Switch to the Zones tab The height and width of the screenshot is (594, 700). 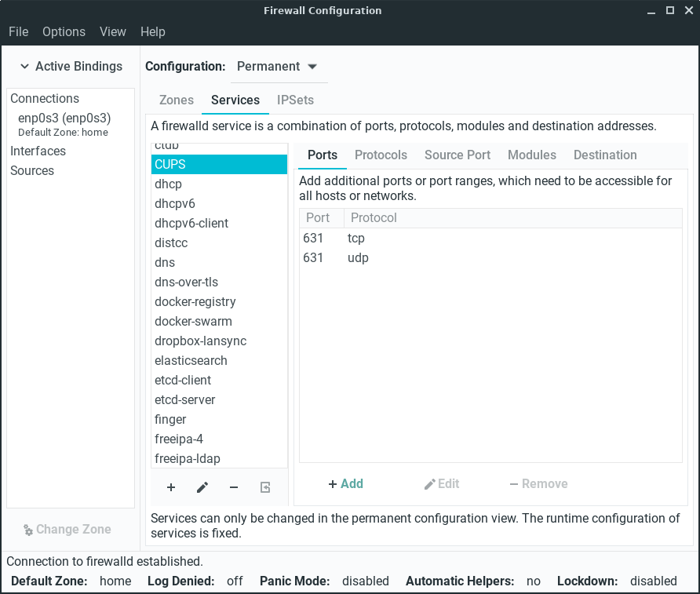click(176, 100)
